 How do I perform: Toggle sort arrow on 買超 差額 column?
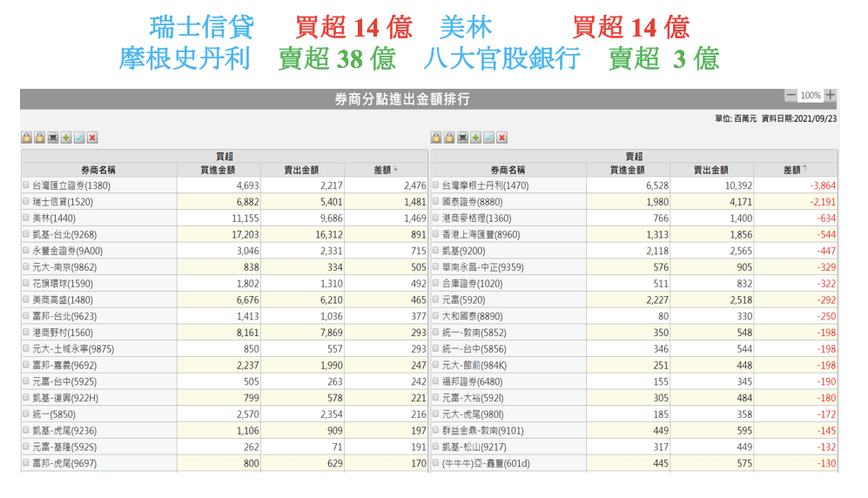click(x=397, y=170)
